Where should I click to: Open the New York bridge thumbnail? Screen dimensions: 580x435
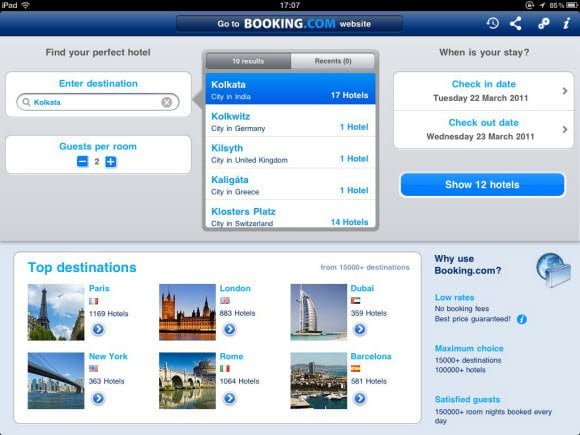[x=56, y=380]
